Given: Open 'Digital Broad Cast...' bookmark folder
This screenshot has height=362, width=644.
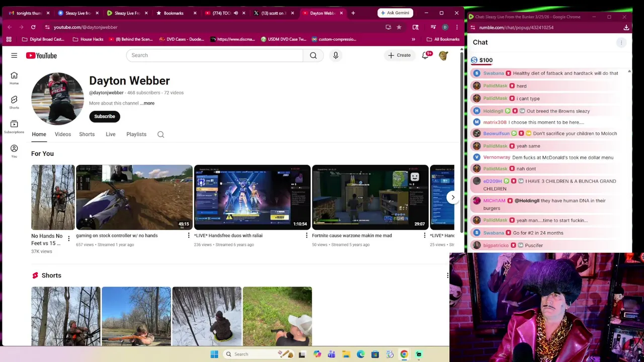Looking at the screenshot, I should tap(43, 39).
